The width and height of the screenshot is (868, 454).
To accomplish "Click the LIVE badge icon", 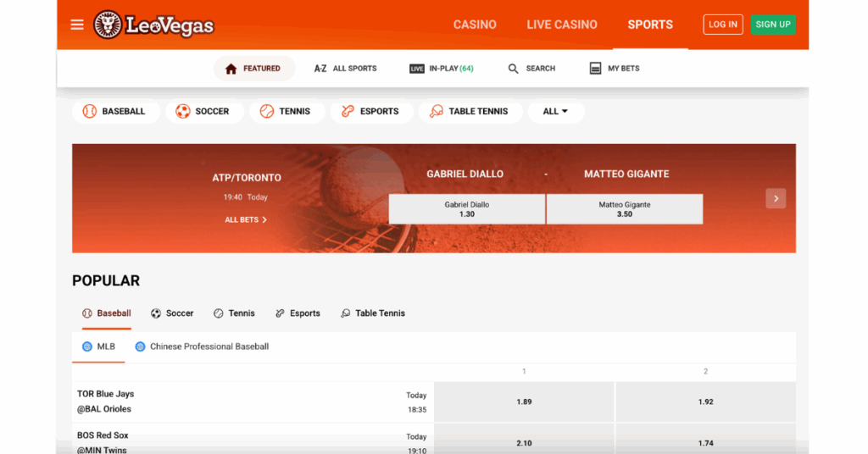I will pyautogui.click(x=417, y=69).
